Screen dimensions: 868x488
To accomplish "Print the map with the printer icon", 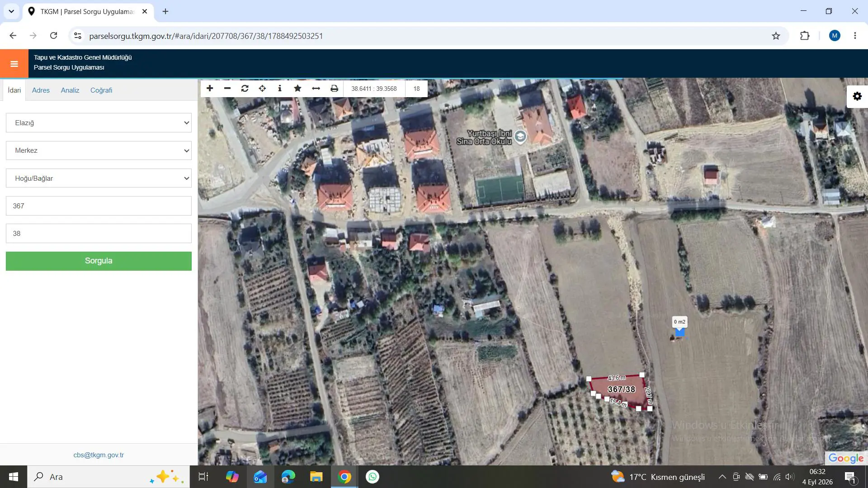I will (x=334, y=89).
